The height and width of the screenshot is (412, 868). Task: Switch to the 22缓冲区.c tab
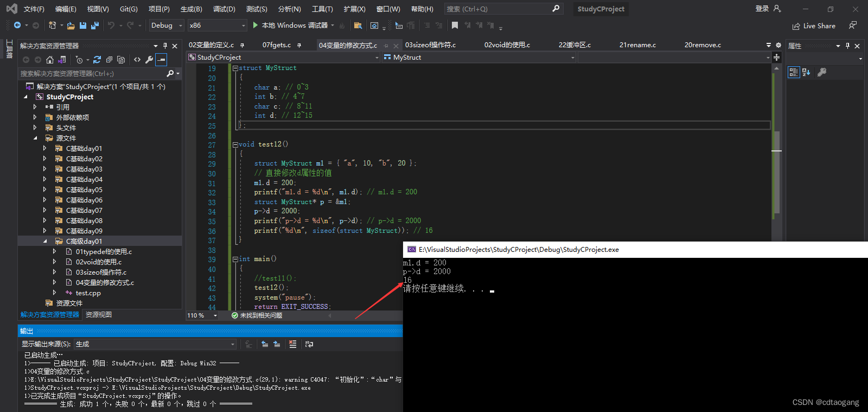[x=575, y=45]
